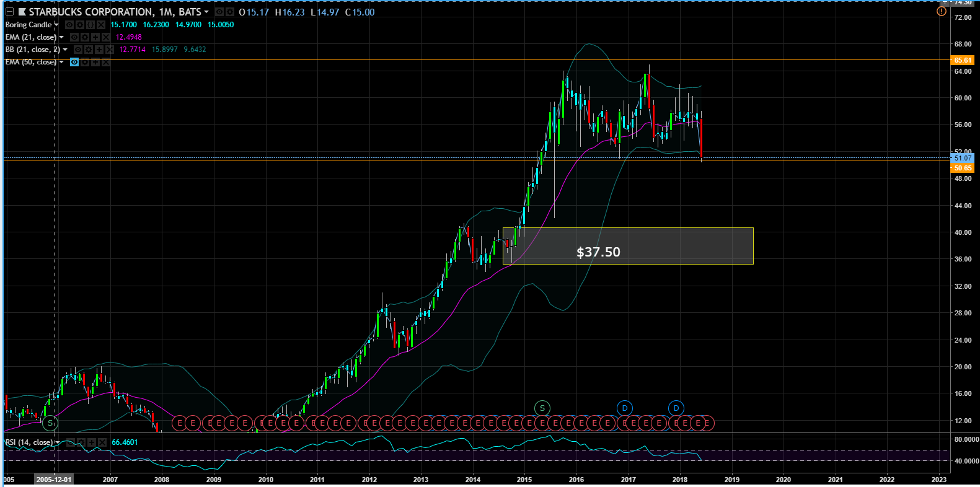Click the 2010 label on the time axis
The height and width of the screenshot is (487, 980).
265,480
